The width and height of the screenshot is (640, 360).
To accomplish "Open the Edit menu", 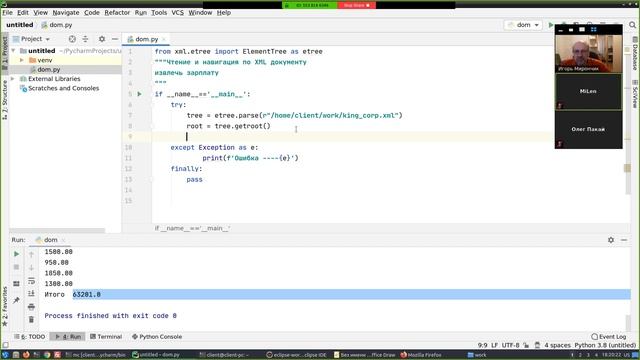I will click(23, 13).
